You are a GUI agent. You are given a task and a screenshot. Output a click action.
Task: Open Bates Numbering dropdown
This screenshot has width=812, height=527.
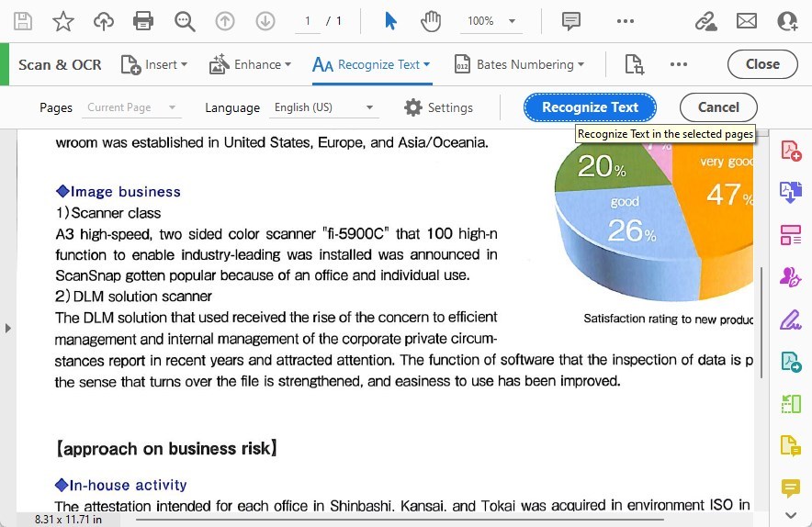519,64
